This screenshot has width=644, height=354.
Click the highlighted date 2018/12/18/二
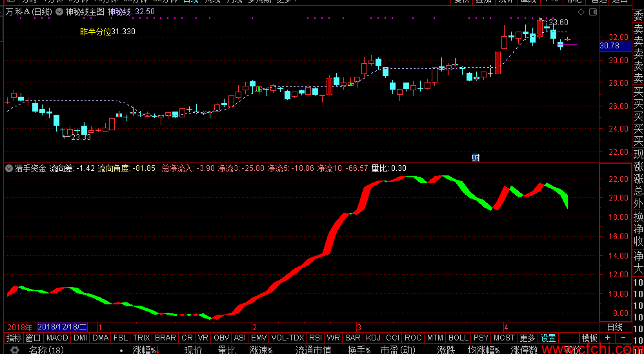pos(63,328)
